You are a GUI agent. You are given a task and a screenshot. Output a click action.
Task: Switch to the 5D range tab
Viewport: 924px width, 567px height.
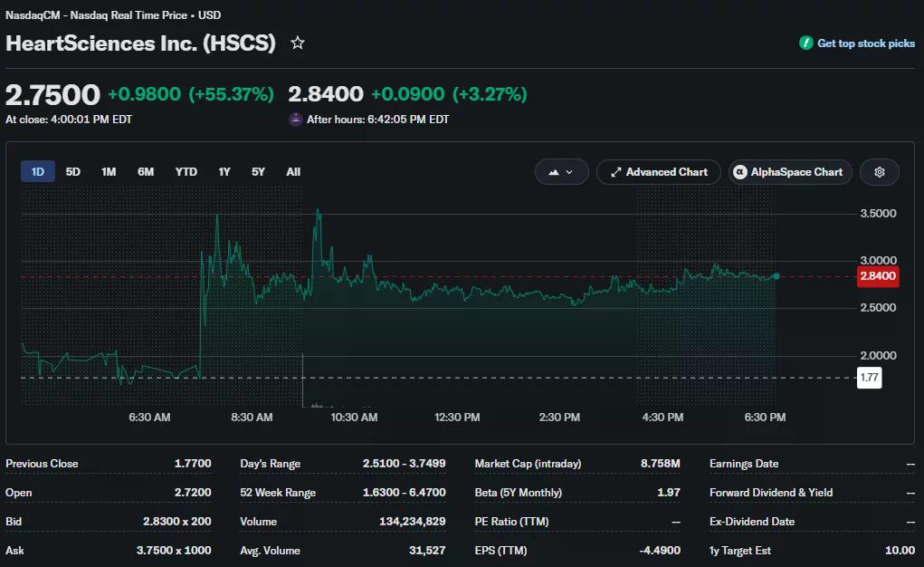coord(72,172)
